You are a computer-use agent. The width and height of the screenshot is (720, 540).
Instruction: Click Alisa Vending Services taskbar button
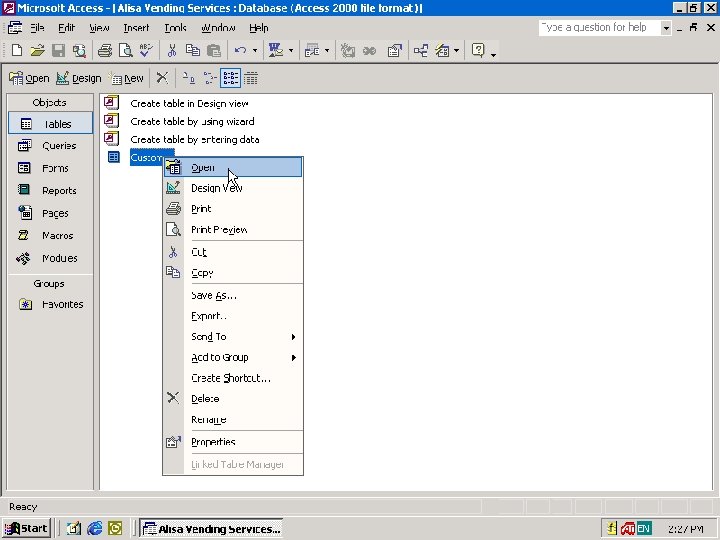tap(211, 529)
